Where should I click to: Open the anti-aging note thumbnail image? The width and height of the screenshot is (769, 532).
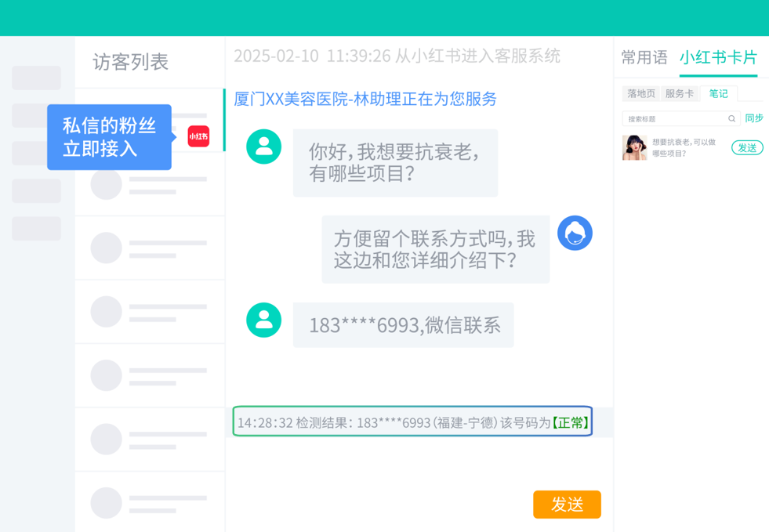click(x=635, y=147)
